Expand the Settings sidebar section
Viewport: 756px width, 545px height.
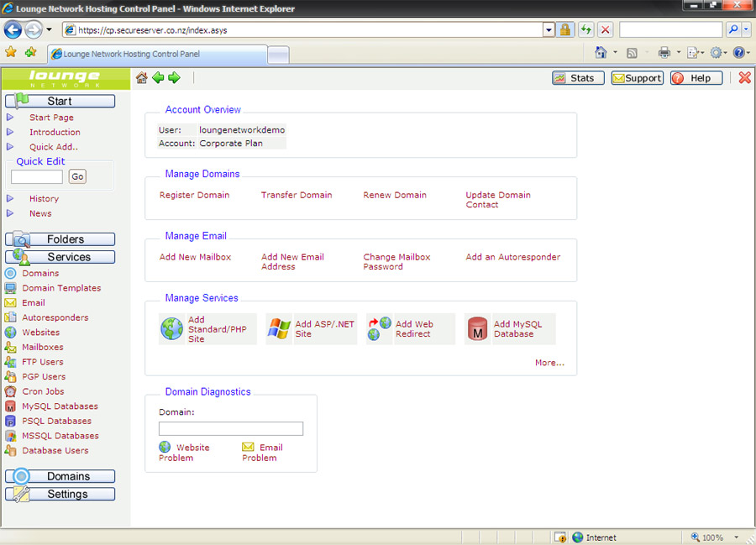click(60, 494)
